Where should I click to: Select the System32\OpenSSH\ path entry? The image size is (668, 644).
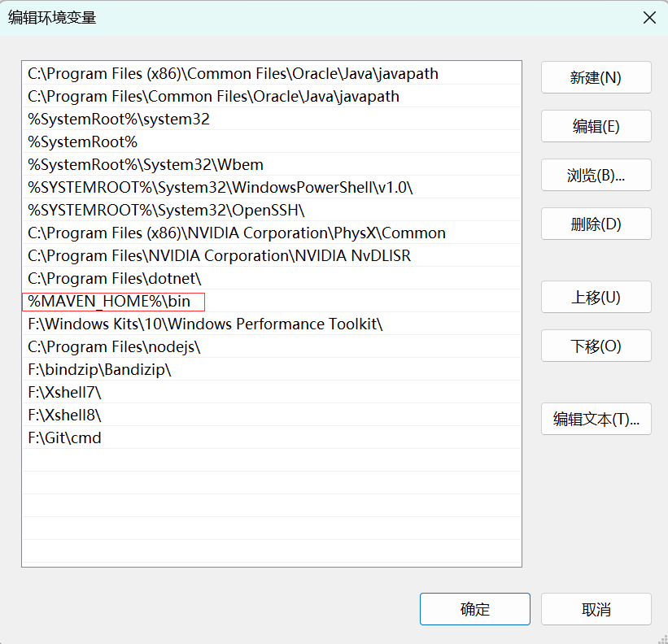tap(272, 211)
